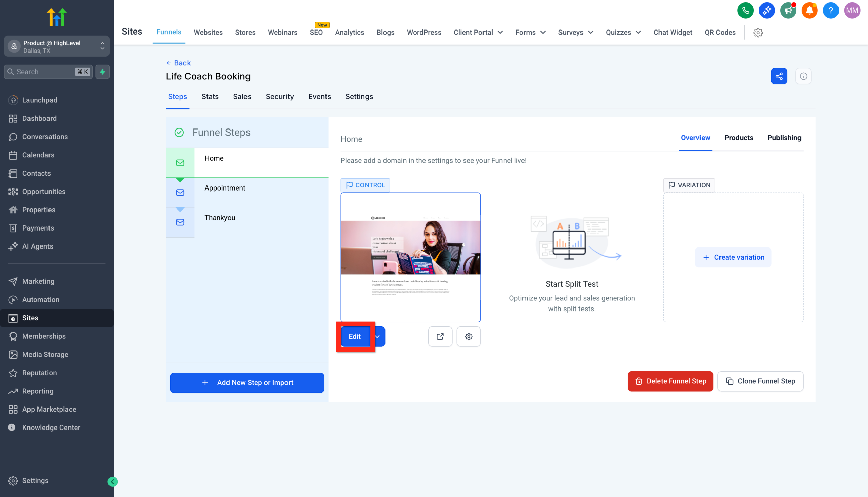Open the funnel page in new tab
The width and height of the screenshot is (868, 497).
pos(440,337)
